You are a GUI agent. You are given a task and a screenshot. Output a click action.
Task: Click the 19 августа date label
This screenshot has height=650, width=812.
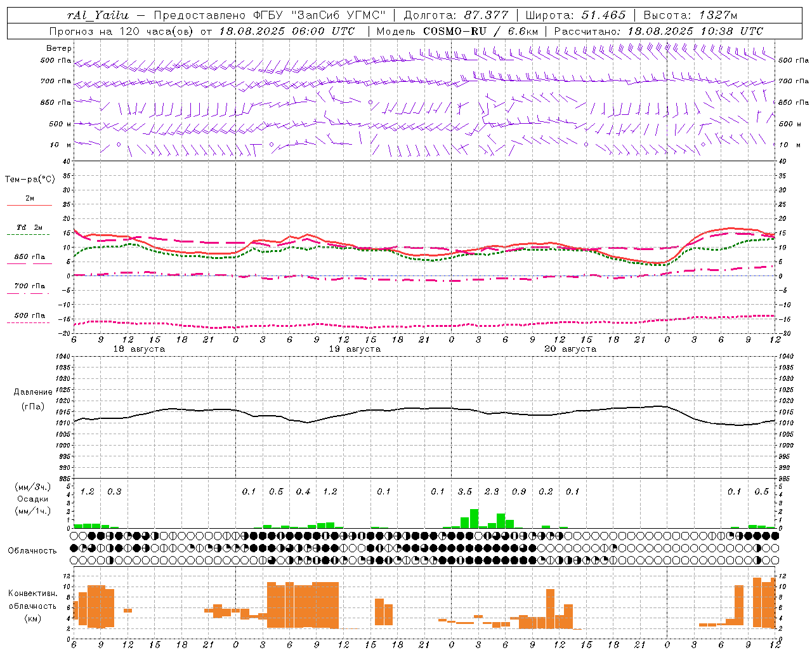click(355, 349)
